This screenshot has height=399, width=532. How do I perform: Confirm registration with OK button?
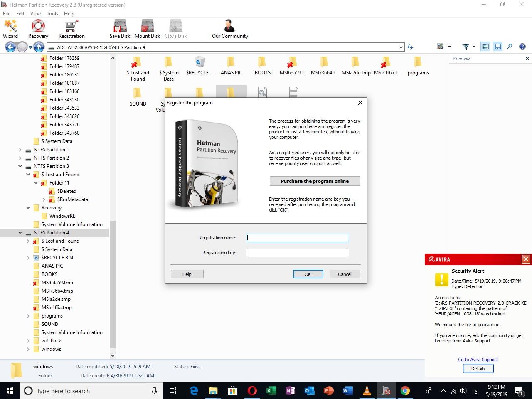[308, 274]
